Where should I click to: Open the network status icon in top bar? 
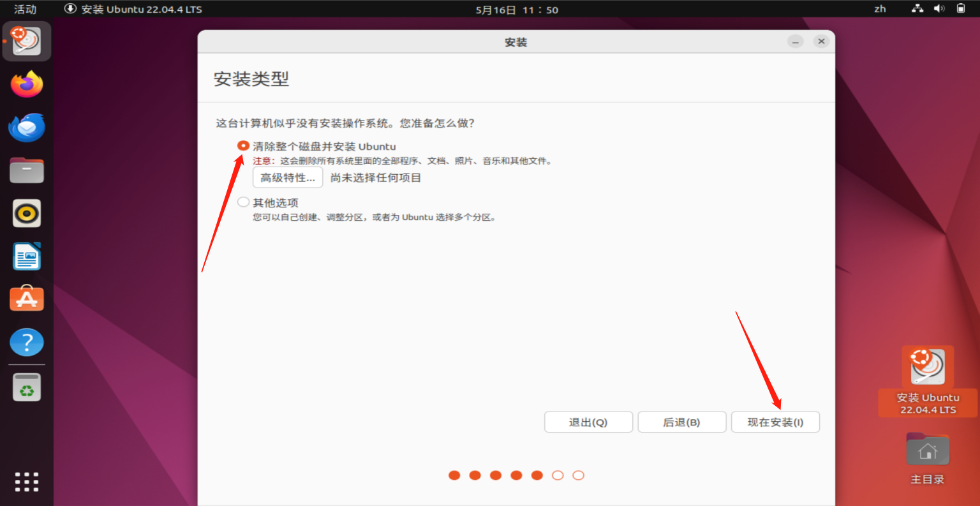(x=917, y=9)
